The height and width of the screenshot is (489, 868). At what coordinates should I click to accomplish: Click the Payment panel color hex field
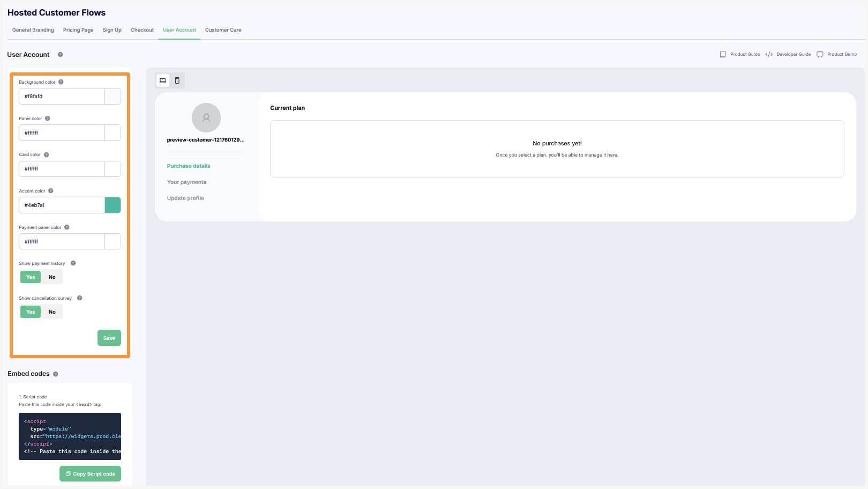tap(62, 241)
